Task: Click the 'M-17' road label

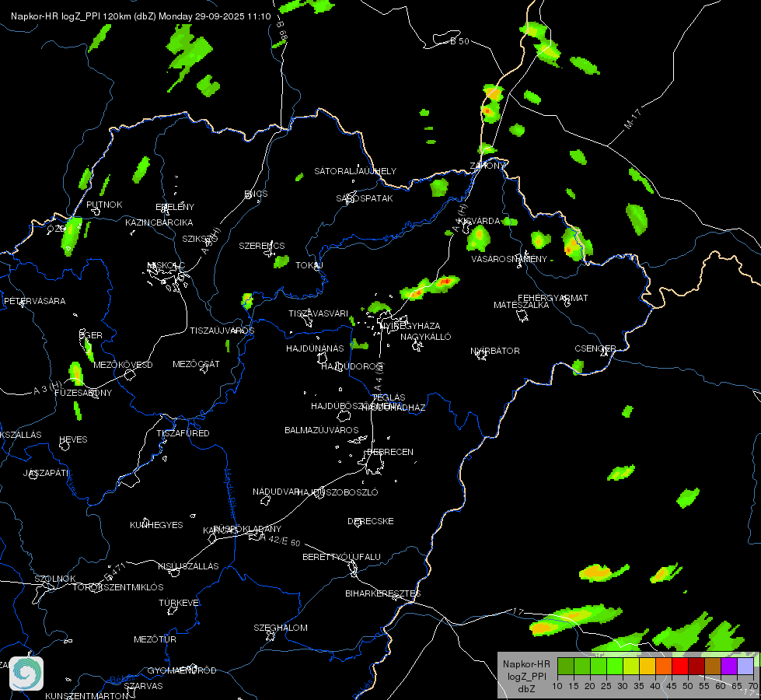Action: pyautogui.click(x=633, y=120)
